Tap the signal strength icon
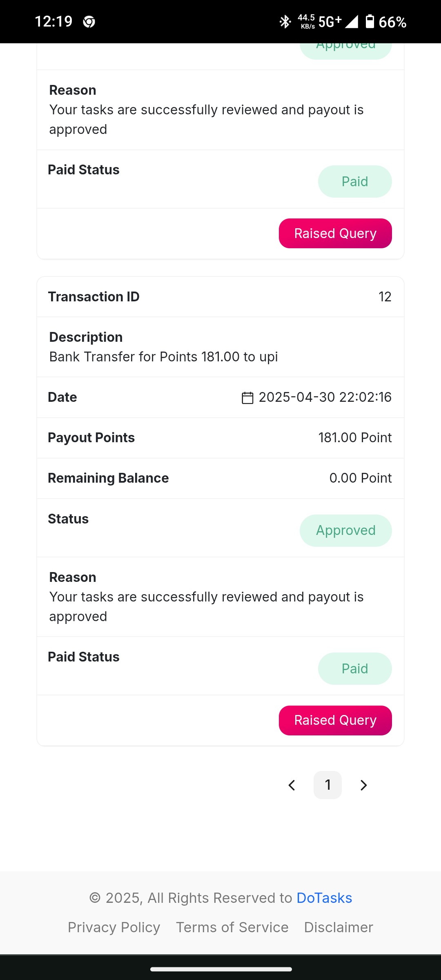The image size is (441, 980). click(351, 22)
